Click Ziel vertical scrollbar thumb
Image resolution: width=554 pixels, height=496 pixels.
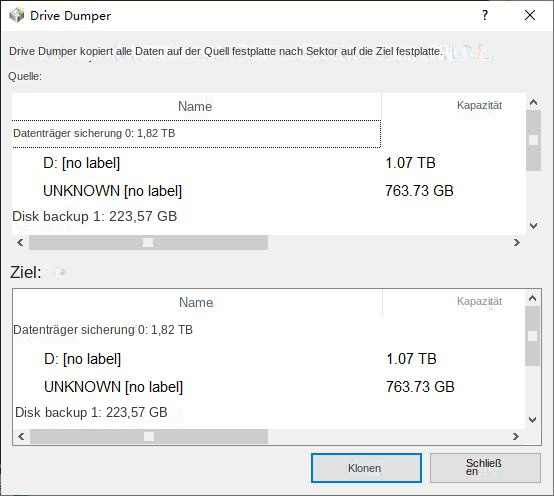(532, 336)
